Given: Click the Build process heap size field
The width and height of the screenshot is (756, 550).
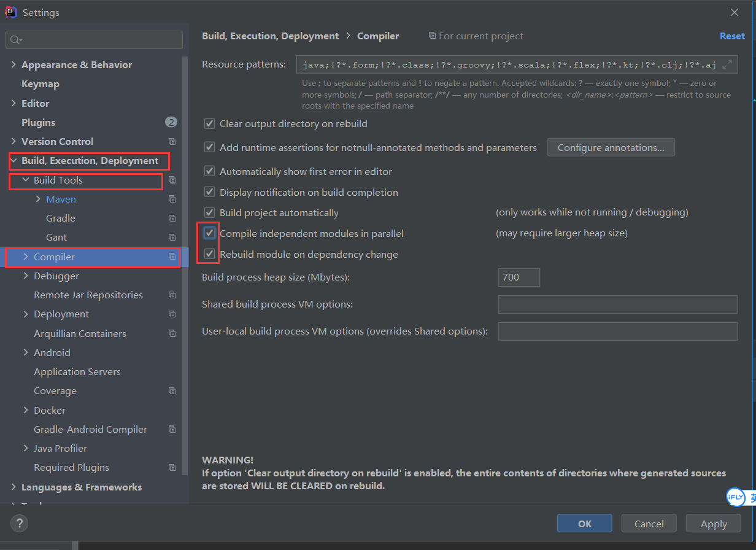Looking at the screenshot, I should coord(519,277).
